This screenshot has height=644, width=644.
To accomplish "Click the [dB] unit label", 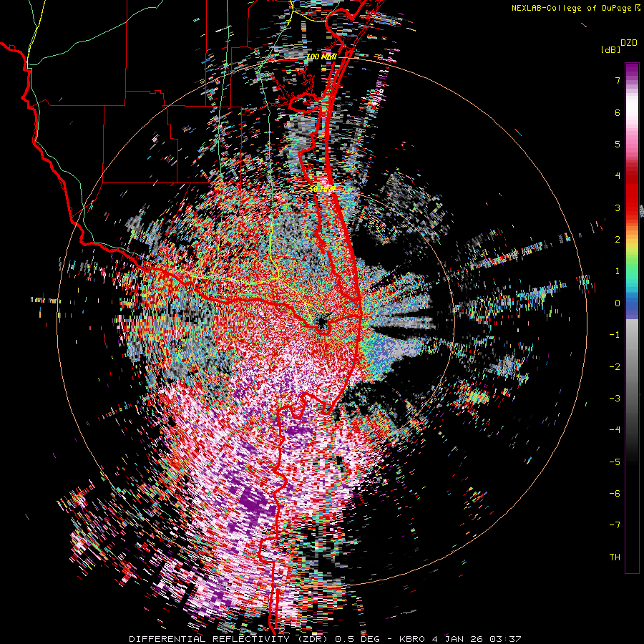I will [611, 49].
